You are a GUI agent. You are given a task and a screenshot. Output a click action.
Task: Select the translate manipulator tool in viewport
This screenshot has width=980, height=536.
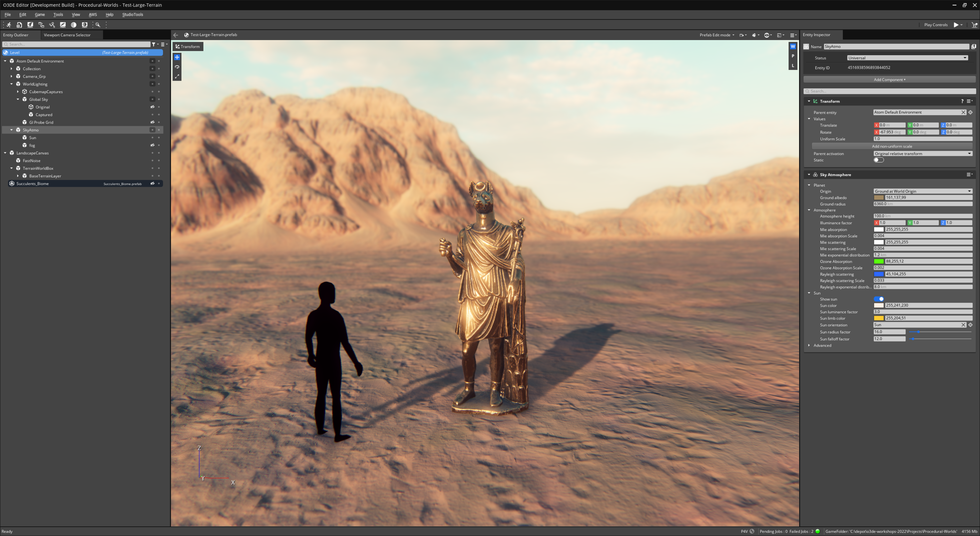click(177, 57)
